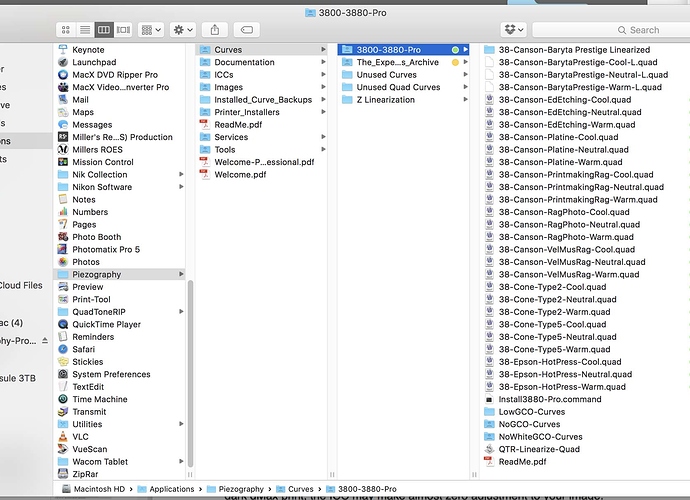690x500 pixels.
Task: Select the ICCs folder
Action: [262, 75]
